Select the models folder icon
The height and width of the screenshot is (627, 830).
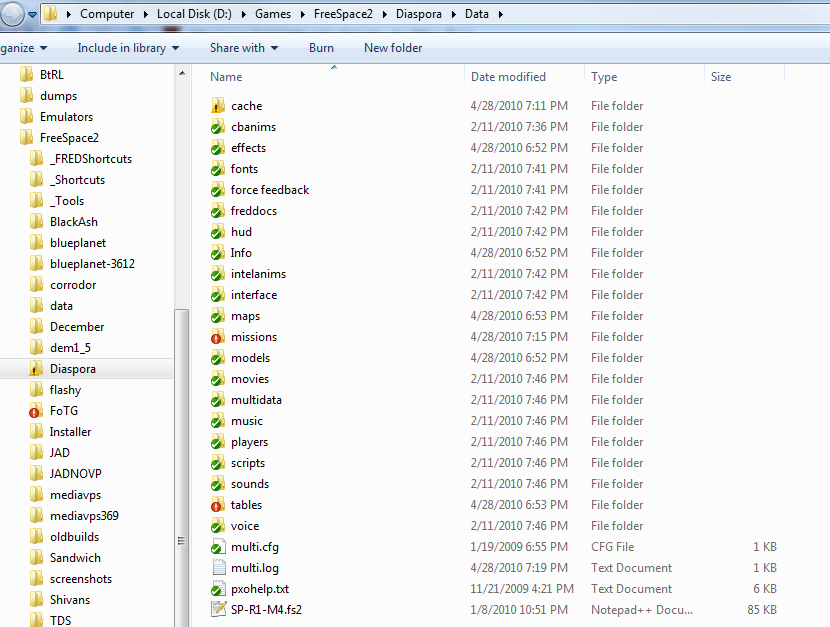pos(218,358)
